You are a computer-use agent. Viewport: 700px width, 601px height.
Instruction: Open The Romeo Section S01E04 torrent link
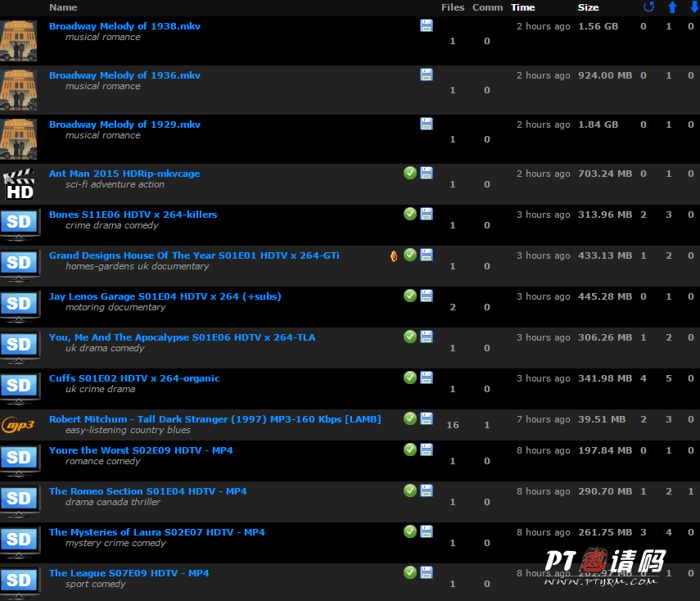point(147,491)
